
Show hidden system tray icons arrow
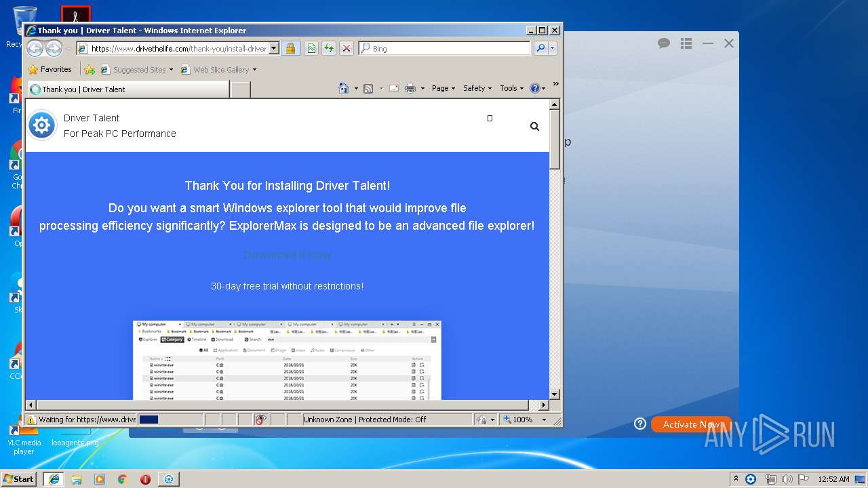pos(736,479)
